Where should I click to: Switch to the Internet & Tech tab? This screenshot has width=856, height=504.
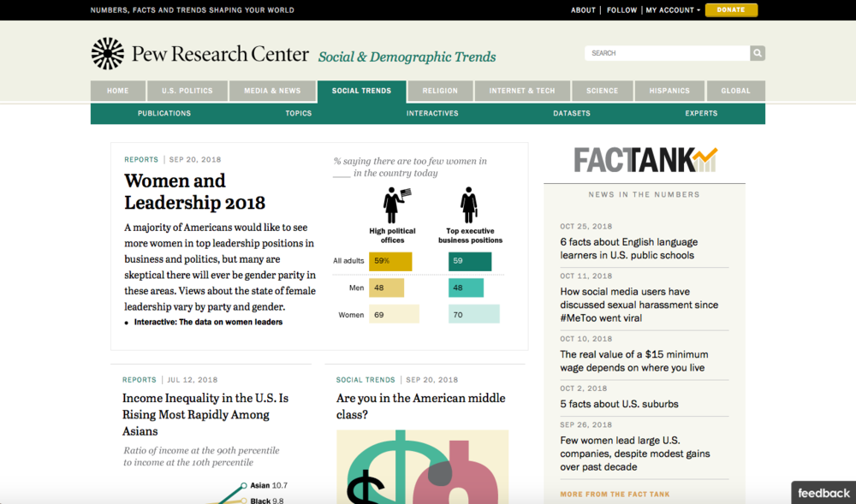click(522, 91)
